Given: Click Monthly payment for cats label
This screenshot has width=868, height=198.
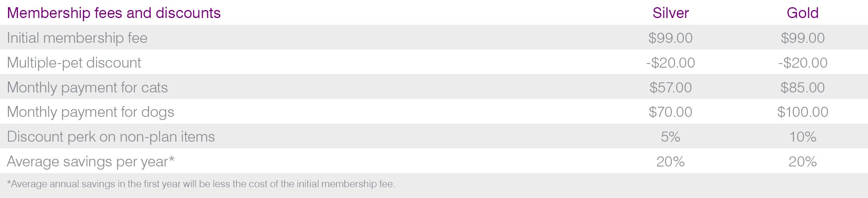Looking at the screenshot, I should [87, 88].
